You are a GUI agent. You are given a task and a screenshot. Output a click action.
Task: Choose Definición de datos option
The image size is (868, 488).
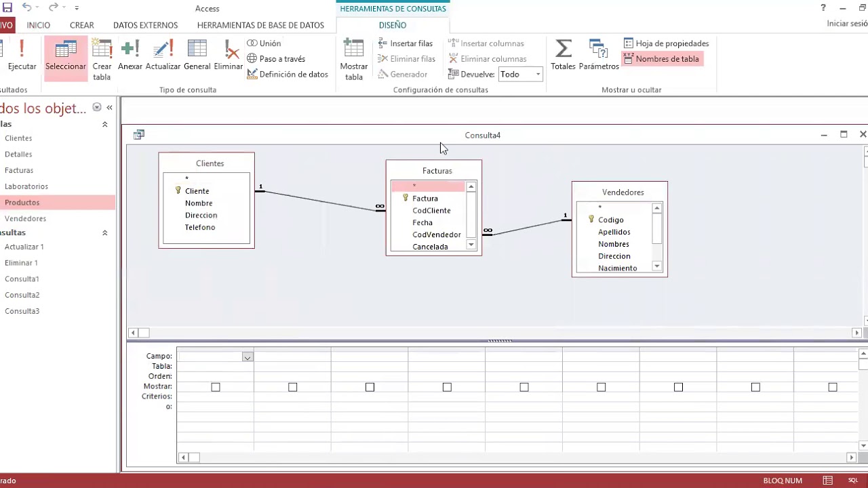(x=288, y=75)
